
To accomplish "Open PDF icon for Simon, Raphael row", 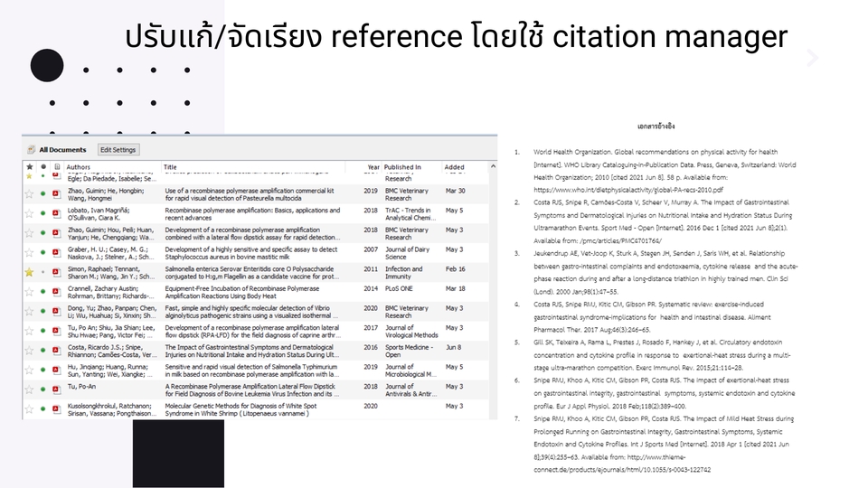I will (x=56, y=272).
